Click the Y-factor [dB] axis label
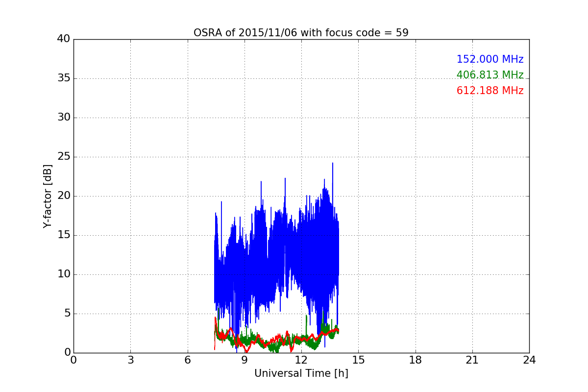588x392 pixels. tap(48, 196)
